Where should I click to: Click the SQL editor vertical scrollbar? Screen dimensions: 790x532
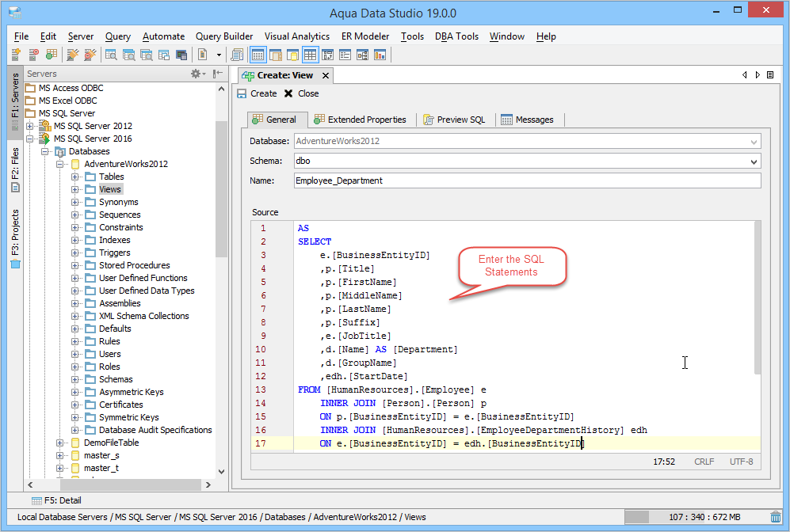(757, 297)
